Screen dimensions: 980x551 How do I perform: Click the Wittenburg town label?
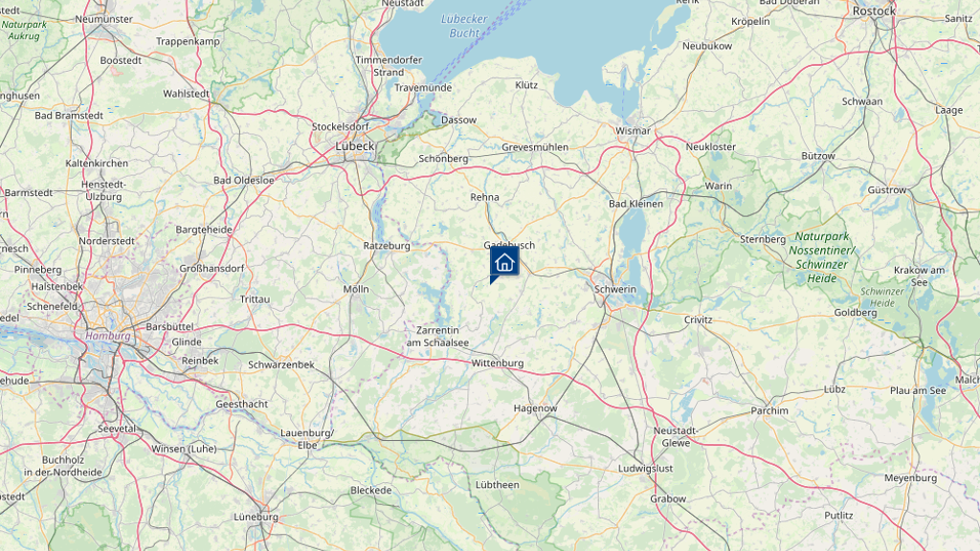click(498, 363)
